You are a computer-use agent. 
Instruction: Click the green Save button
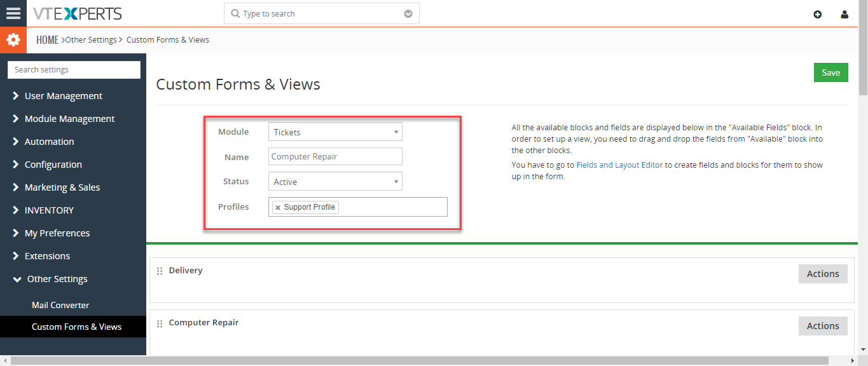coord(831,72)
